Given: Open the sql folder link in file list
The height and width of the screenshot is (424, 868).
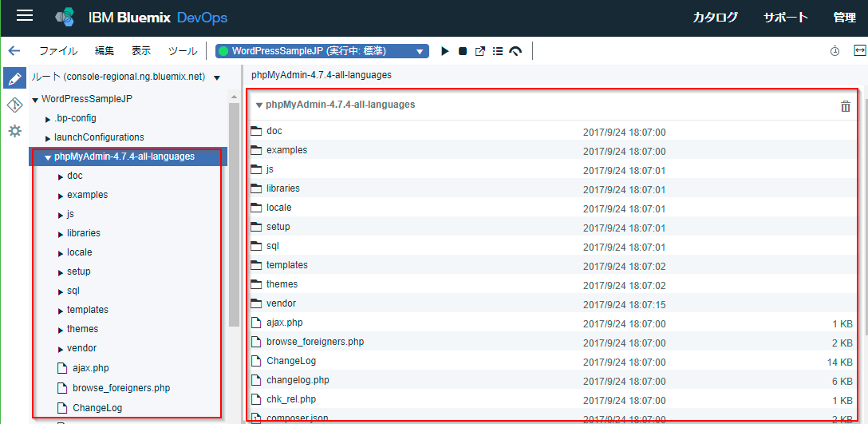Looking at the screenshot, I should point(272,245).
